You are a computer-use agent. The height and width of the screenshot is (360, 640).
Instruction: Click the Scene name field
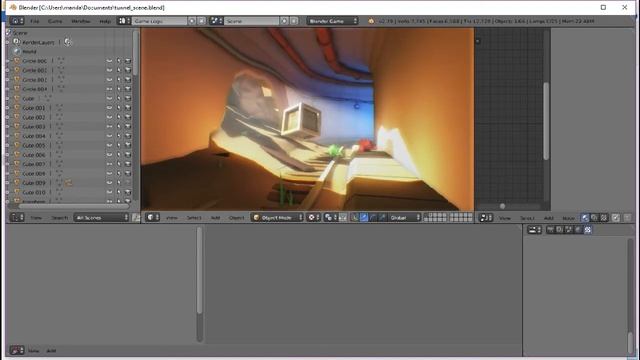251,21
